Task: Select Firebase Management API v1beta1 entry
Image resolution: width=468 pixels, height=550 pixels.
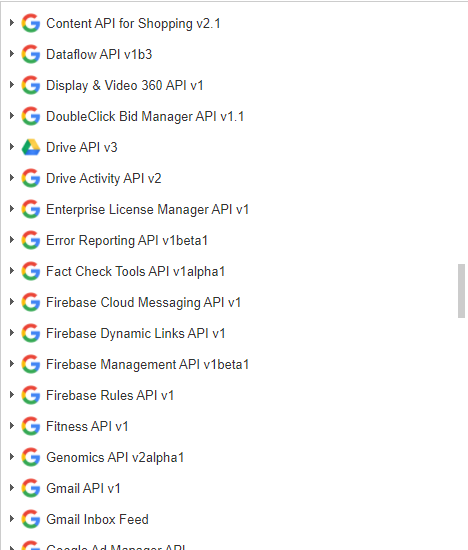Action: pyautogui.click(x=147, y=364)
